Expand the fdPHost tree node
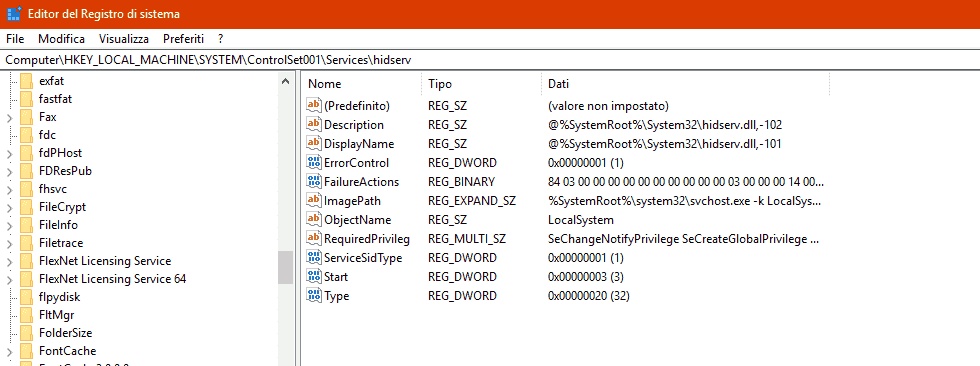Screen dimensions: 980x366 coord(9,154)
